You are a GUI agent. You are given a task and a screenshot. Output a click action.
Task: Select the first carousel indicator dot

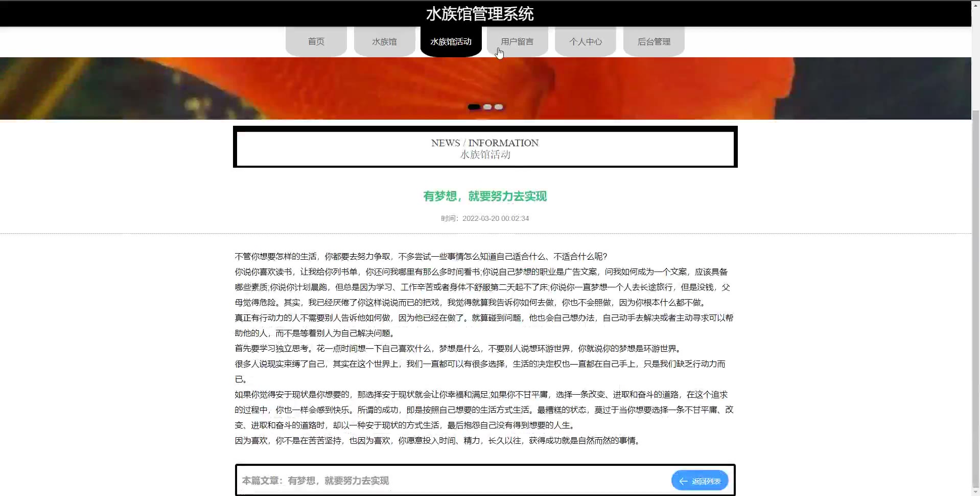(x=474, y=107)
